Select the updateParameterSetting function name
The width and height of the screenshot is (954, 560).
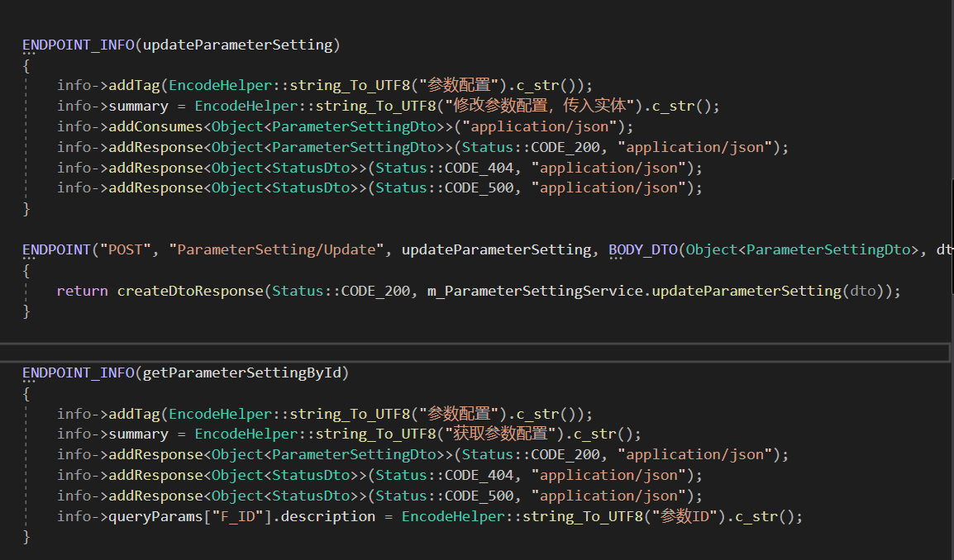pos(240,45)
